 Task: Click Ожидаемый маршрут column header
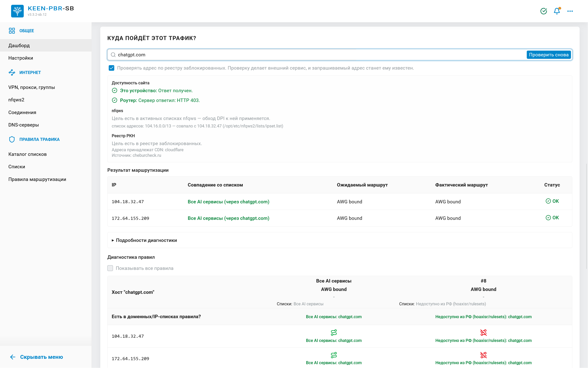coord(362,185)
